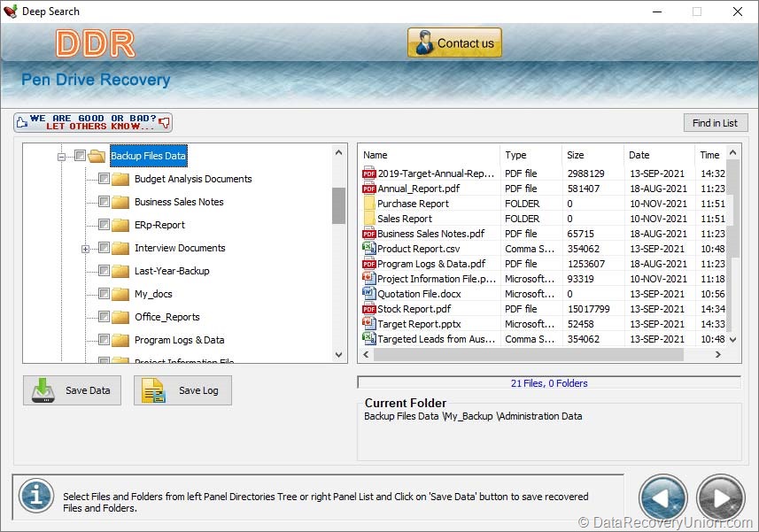Click the Save Log document icon

tap(153, 390)
